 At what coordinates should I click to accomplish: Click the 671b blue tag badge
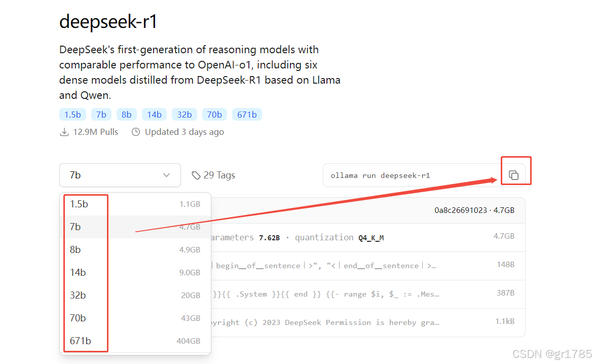pyautogui.click(x=247, y=115)
